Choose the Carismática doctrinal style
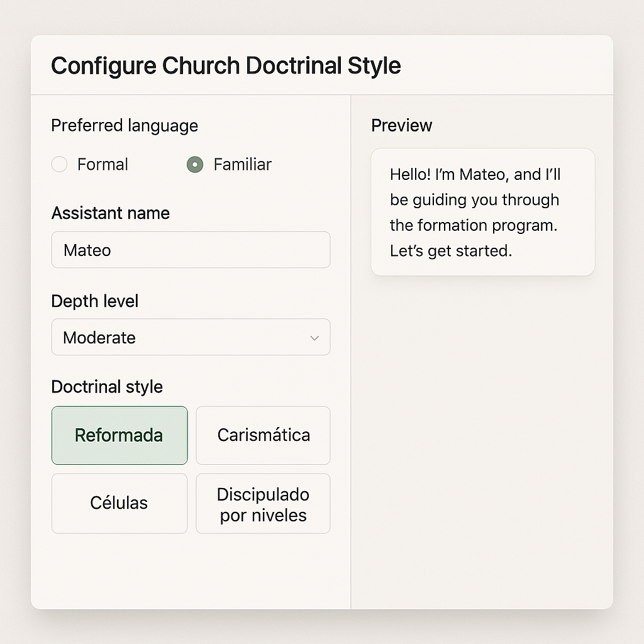 (x=263, y=435)
